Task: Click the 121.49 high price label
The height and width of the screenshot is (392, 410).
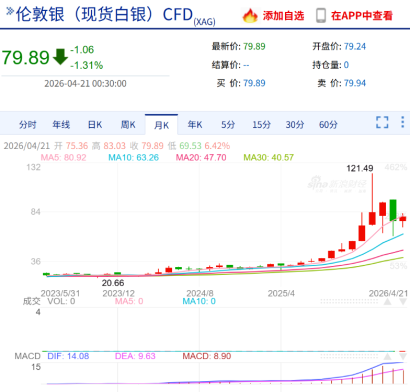Action: click(x=360, y=168)
